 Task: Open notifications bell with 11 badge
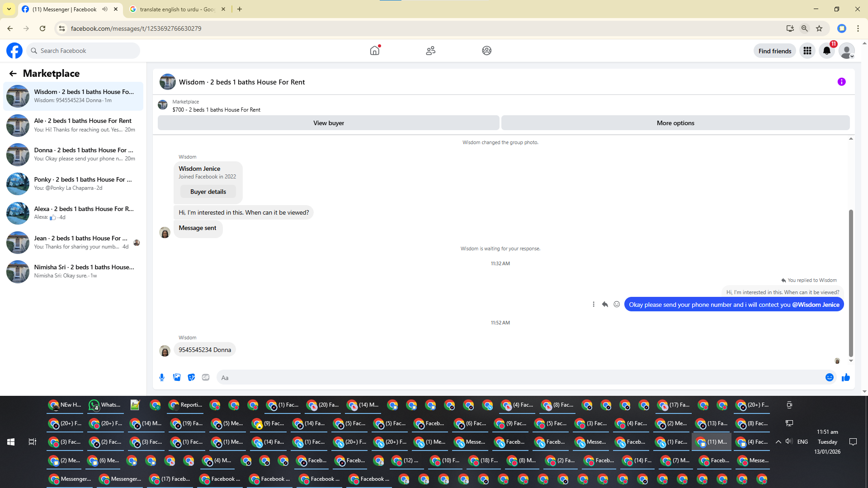click(x=827, y=51)
